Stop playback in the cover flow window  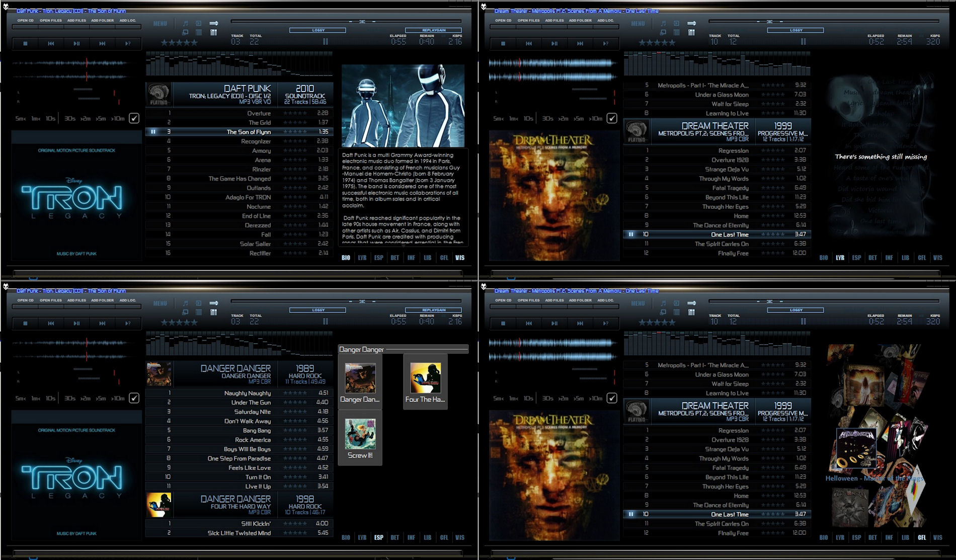[x=503, y=324]
